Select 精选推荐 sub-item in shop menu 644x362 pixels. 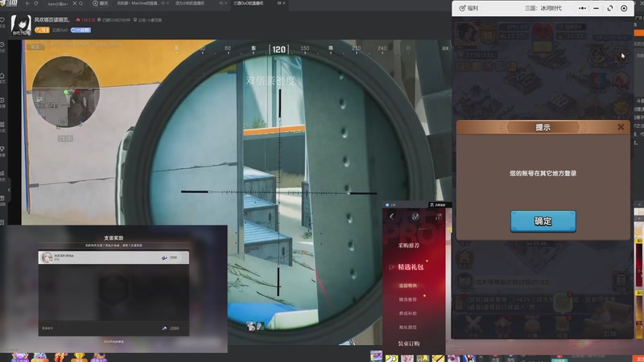click(x=408, y=299)
